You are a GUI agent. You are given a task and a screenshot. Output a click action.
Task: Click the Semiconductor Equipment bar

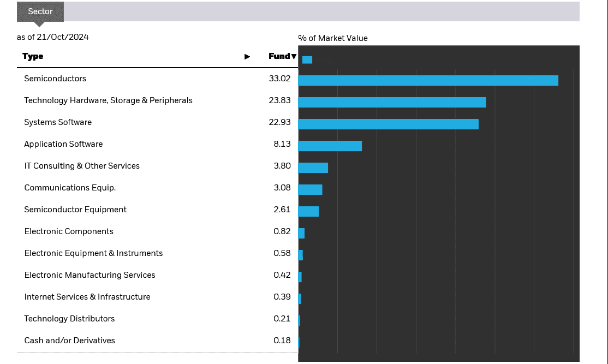tap(308, 212)
